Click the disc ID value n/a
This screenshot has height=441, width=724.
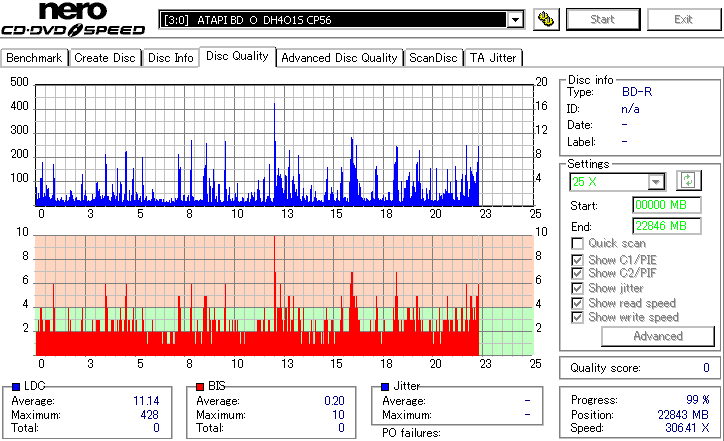(x=630, y=109)
